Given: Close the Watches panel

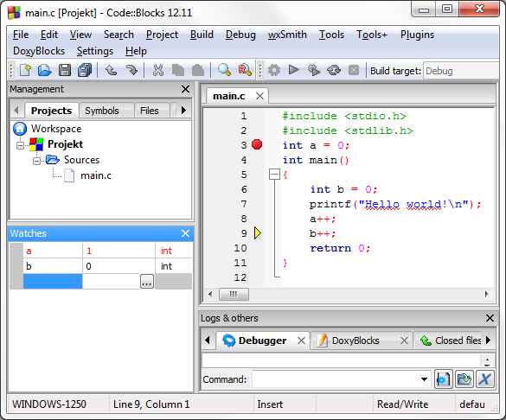Looking at the screenshot, I should coord(185,233).
